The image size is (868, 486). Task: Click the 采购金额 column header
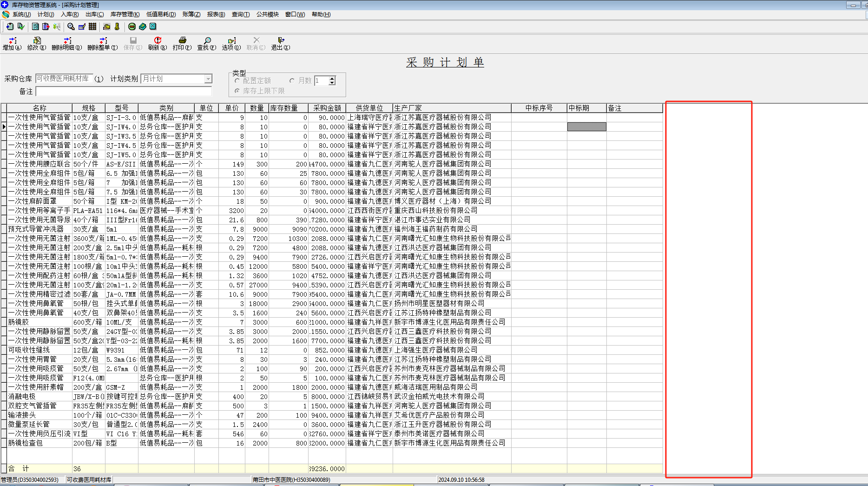327,108
